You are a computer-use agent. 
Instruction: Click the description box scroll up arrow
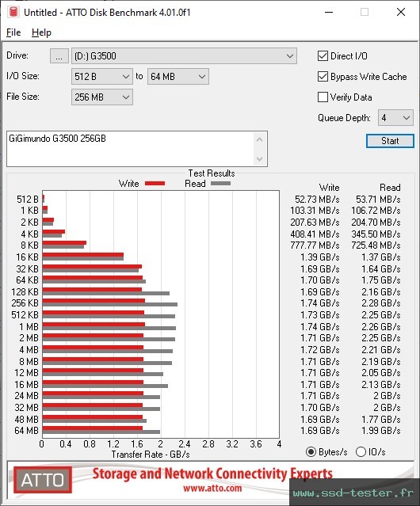point(260,139)
